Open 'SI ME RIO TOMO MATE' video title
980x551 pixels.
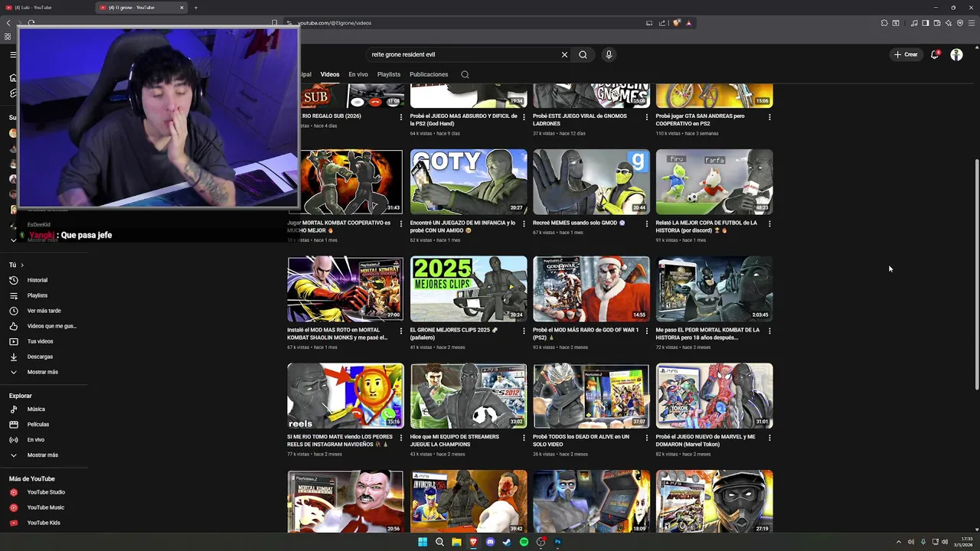coord(339,441)
